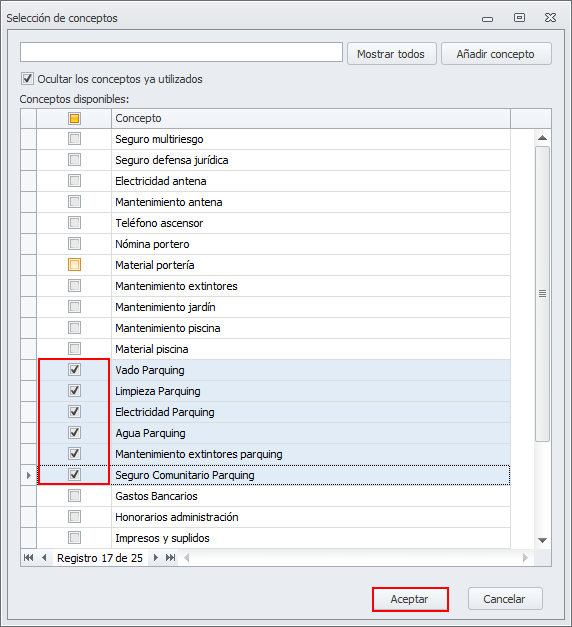Maximize the Selección de conceptos window
Image resolution: width=572 pixels, height=627 pixels.
[x=519, y=18]
